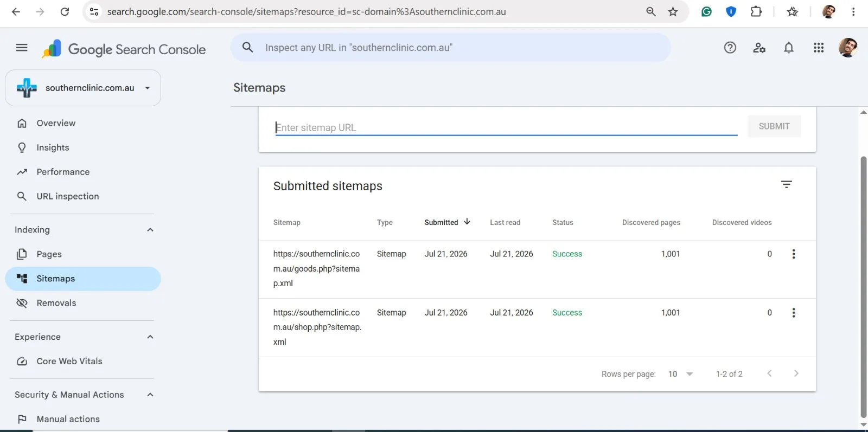Click the page vertical scrollbar
The image size is (868, 432).
click(863, 287)
